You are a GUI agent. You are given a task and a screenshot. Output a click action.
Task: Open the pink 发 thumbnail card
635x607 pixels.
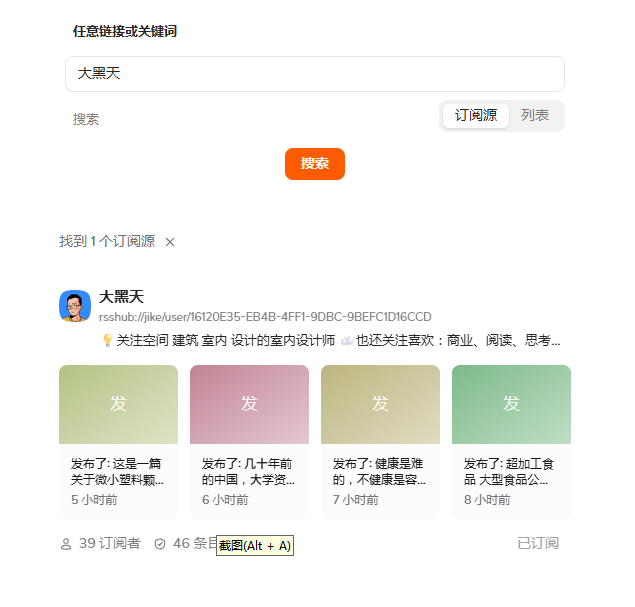(x=249, y=404)
